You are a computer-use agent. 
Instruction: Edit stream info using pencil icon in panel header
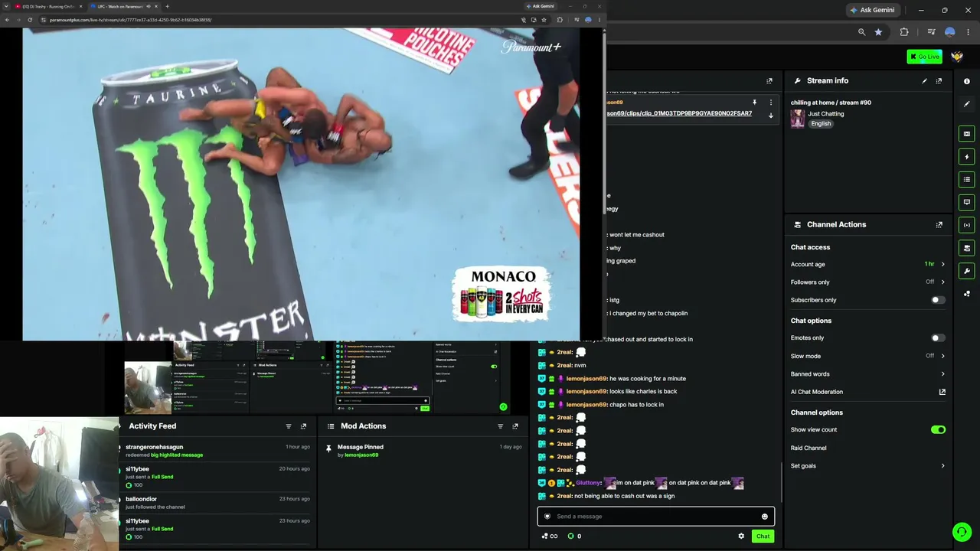(924, 81)
